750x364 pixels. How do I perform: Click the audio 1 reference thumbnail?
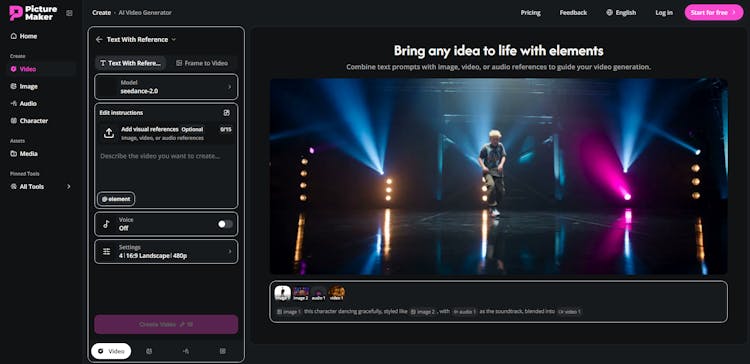[319, 293]
